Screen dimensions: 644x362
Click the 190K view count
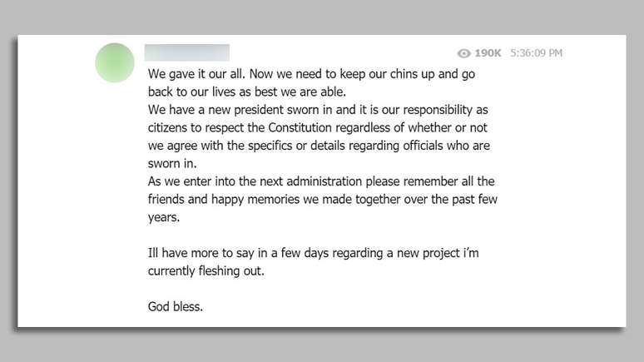pyautogui.click(x=488, y=53)
